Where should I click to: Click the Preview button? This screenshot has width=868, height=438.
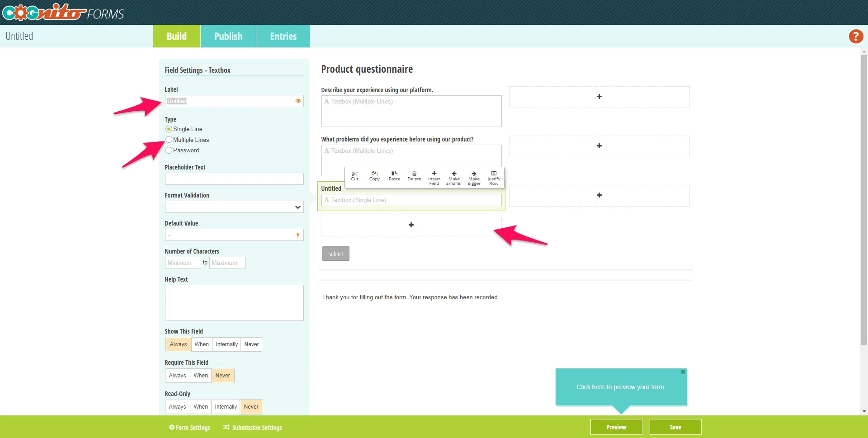pos(616,427)
